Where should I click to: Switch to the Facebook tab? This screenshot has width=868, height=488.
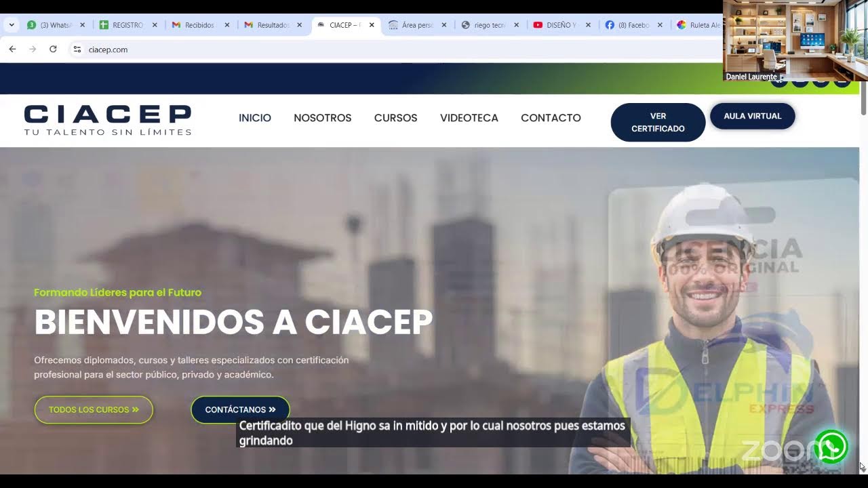coord(627,25)
